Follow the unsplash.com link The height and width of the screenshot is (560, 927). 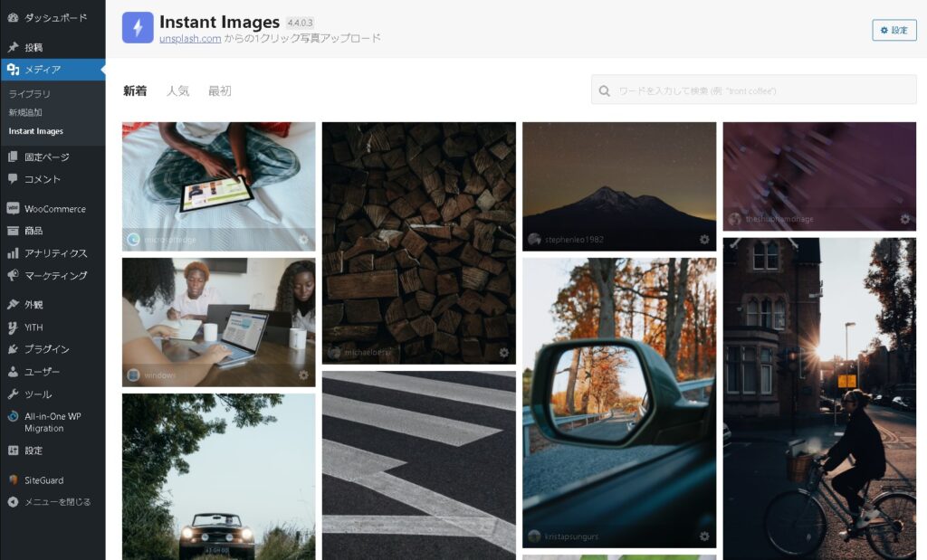click(x=190, y=39)
